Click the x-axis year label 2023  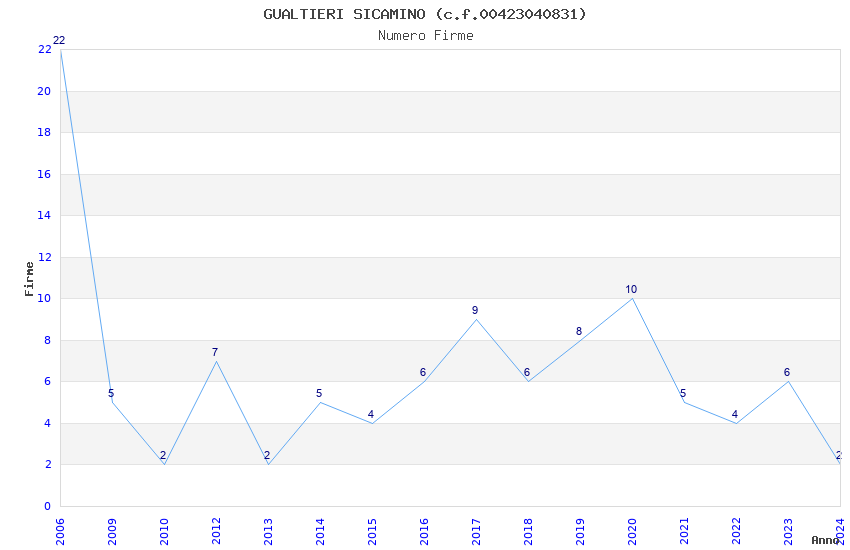click(788, 531)
